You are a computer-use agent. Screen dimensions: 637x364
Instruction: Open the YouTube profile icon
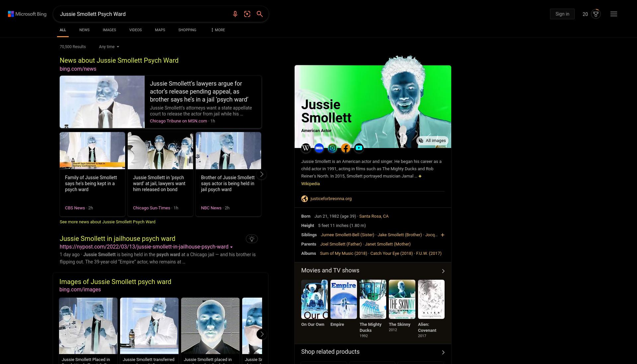click(359, 148)
